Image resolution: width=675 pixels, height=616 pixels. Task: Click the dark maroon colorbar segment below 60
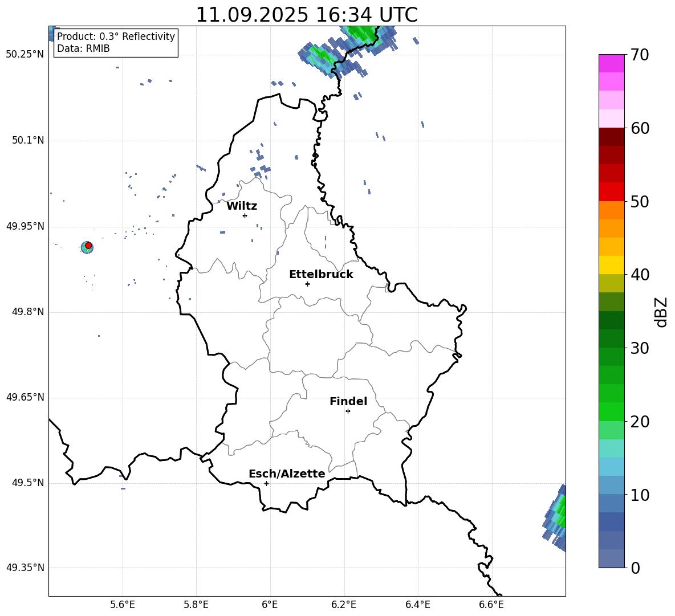point(611,137)
